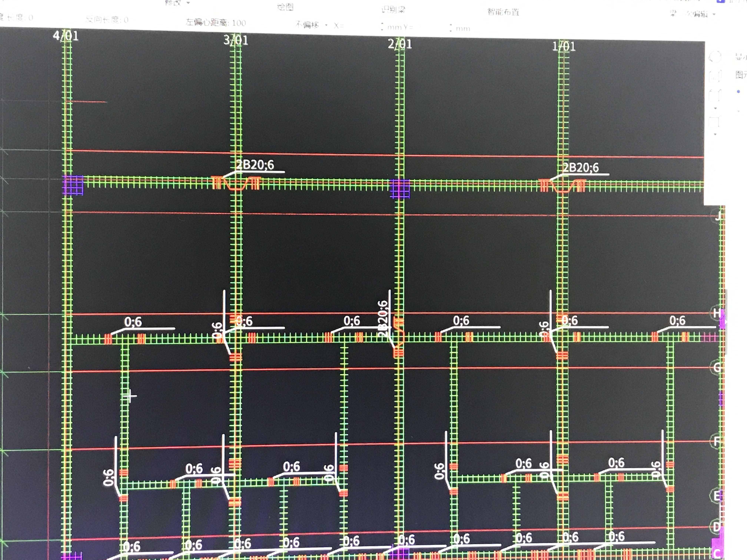Click the 反向长度: 0 value
Image resolution: width=747 pixels, height=560 pixels.
click(126, 20)
